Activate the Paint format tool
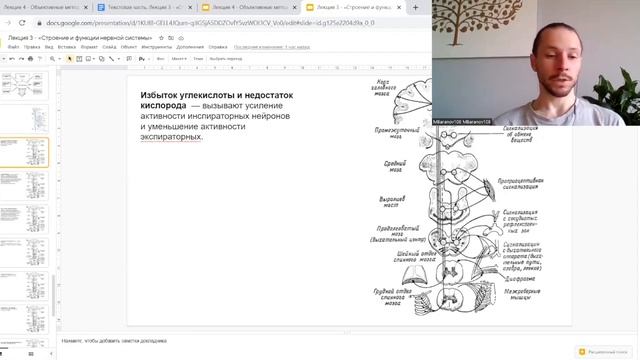Viewport: 640px width, 360px height. (x=40, y=59)
